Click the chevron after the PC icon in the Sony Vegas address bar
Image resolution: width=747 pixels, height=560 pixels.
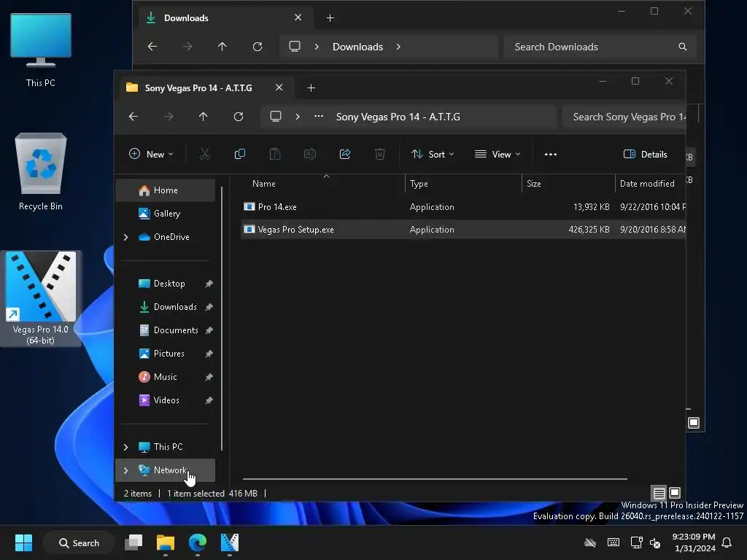coord(298,117)
